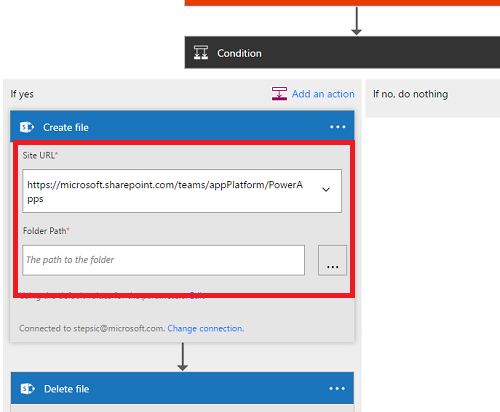The height and width of the screenshot is (412, 500).
Task: Click the Create file step title
Action: [x=66, y=127]
